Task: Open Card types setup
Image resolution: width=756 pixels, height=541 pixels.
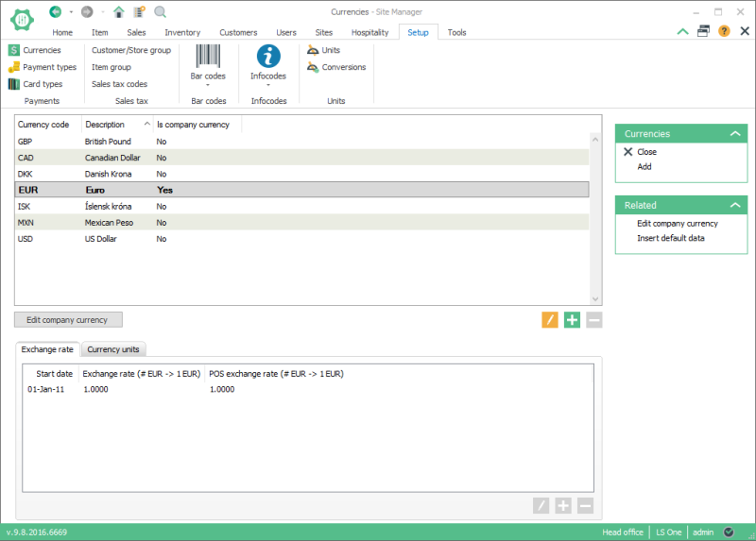Action: pos(36,84)
